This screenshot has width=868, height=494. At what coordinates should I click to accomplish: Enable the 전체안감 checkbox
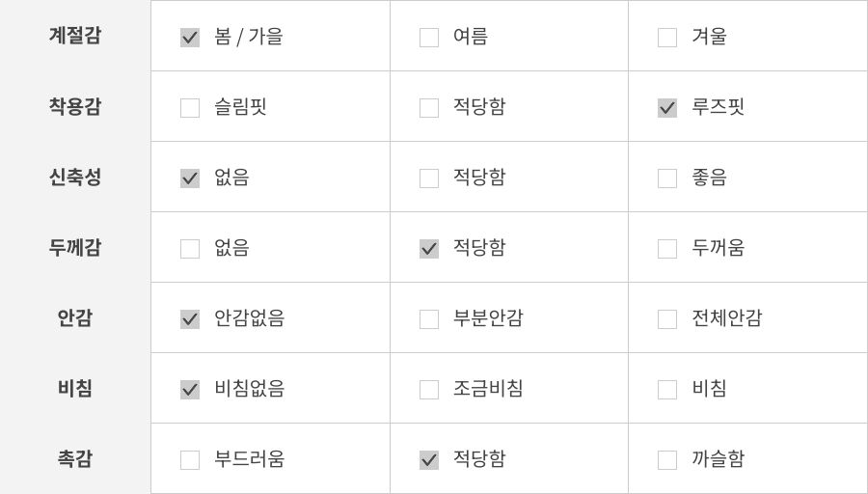click(x=667, y=319)
